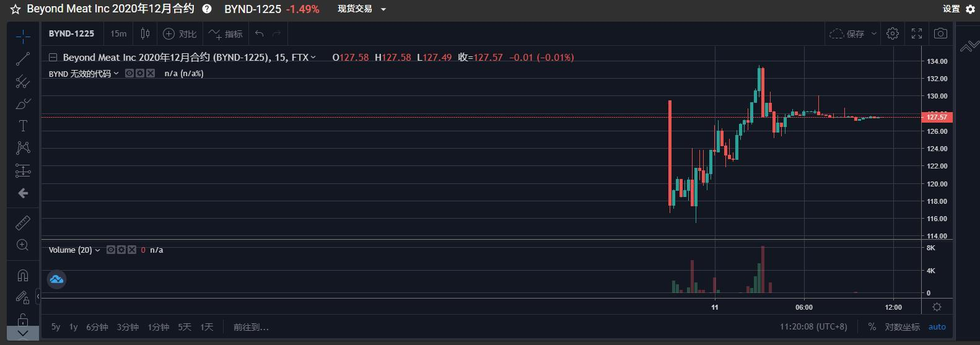Open the pitchfork drawing tools
Image resolution: width=980 pixels, height=345 pixels.
coord(23,82)
